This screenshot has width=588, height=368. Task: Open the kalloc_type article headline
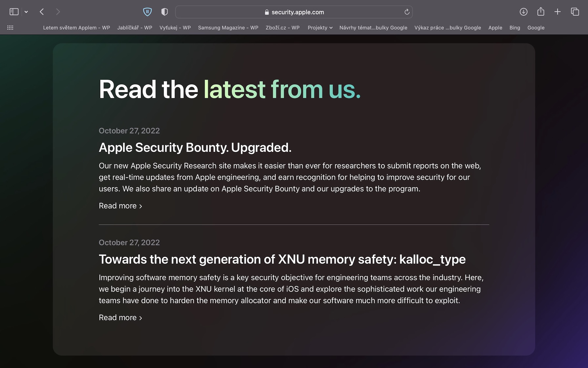tap(282, 259)
